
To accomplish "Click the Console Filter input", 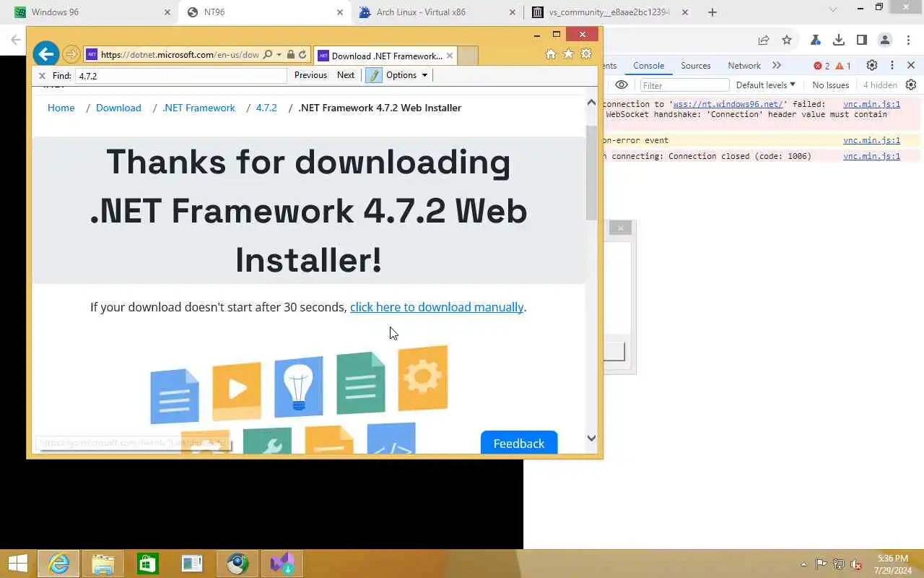I will click(684, 85).
